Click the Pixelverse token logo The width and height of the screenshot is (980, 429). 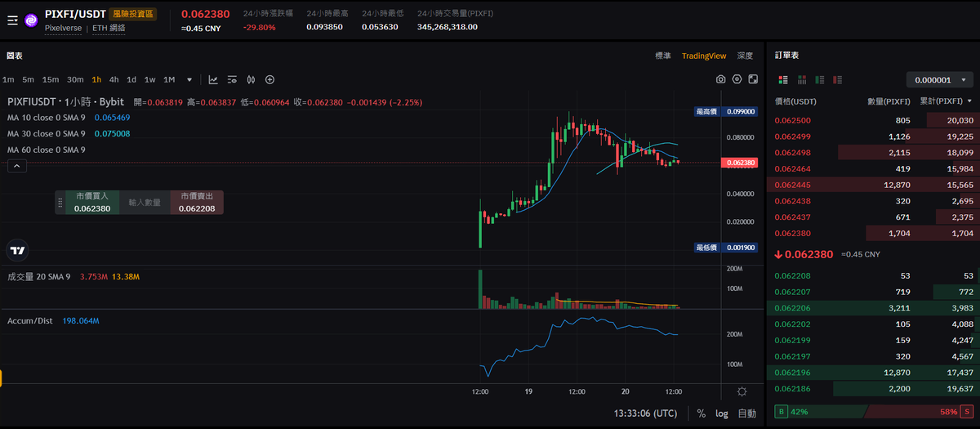click(31, 20)
